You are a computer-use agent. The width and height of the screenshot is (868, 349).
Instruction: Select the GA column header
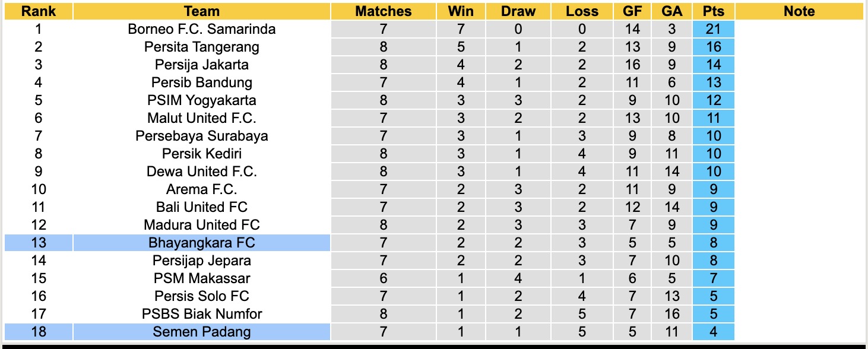coord(671,11)
